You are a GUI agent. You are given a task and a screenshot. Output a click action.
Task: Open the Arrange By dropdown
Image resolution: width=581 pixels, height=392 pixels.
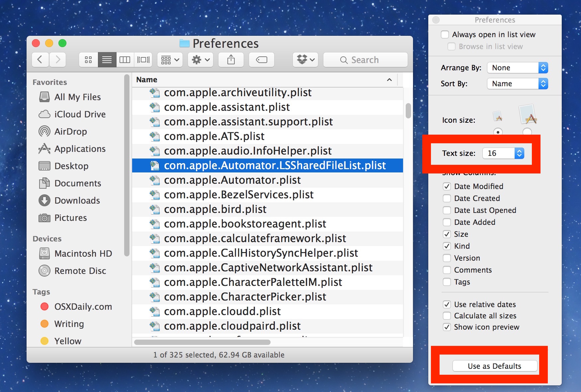click(x=517, y=67)
